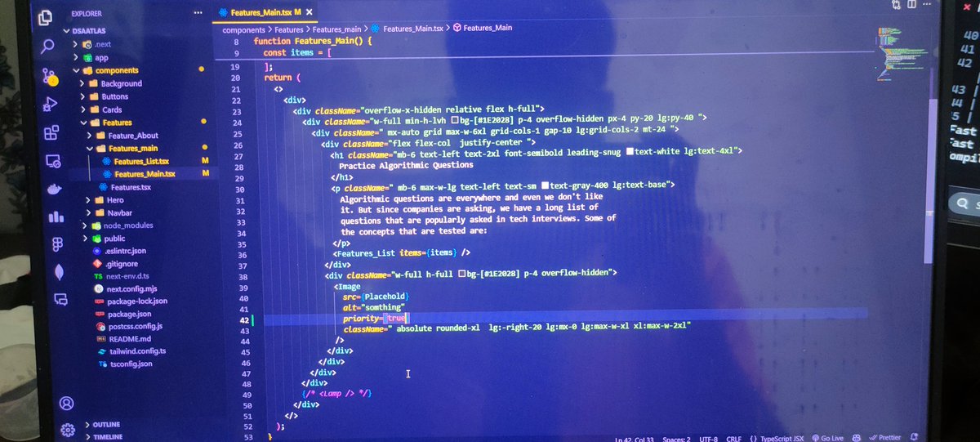This screenshot has height=442, width=980.
Task: Collapse the Features folder
Action: pyautogui.click(x=84, y=123)
